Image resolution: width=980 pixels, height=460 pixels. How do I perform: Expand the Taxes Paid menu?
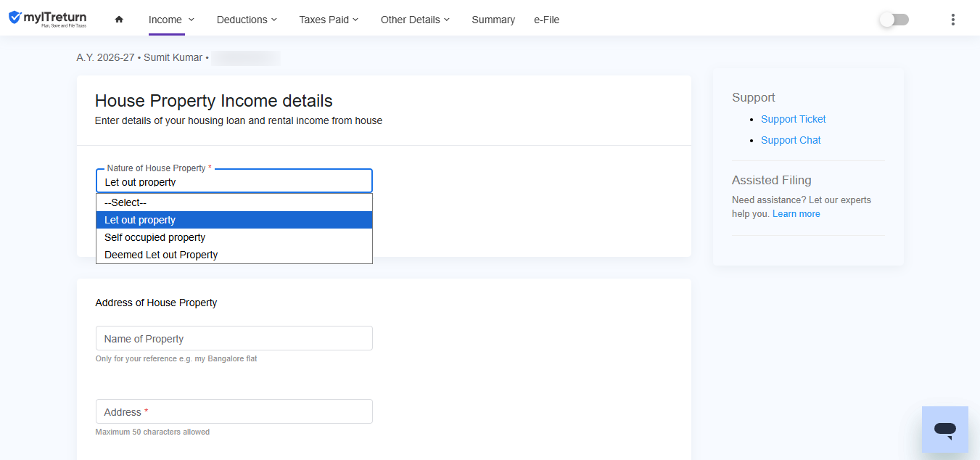pos(329,20)
